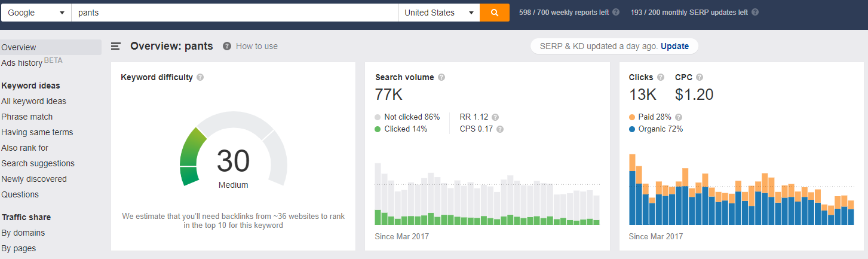Click help icon after weekly reports left
The height and width of the screenshot is (259, 868).
(x=616, y=12)
